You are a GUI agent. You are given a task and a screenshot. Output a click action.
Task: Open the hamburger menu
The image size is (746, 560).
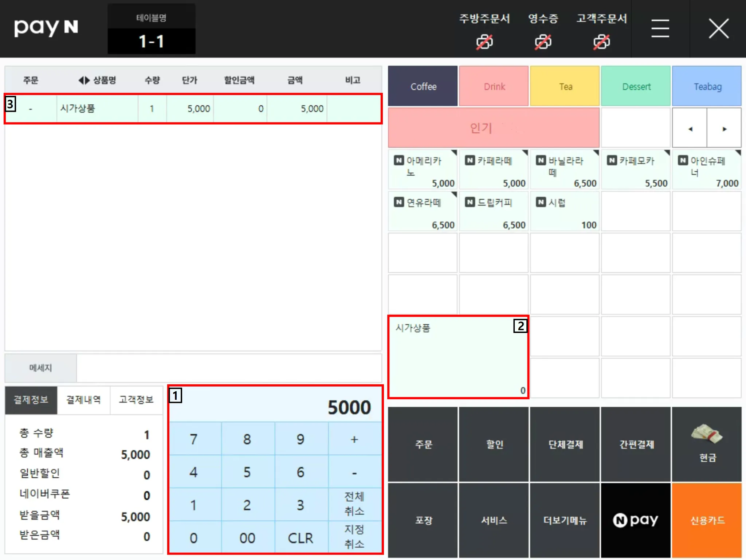pyautogui.click(x=660, y=28)
